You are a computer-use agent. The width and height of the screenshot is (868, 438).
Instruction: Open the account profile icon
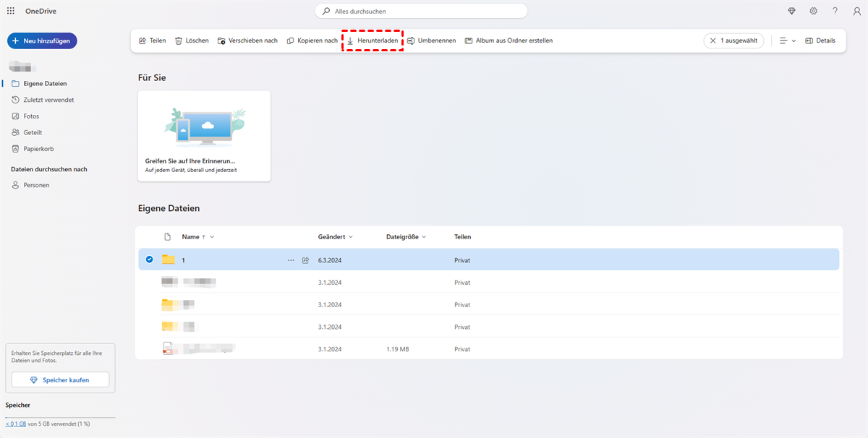tap(856, 12)
